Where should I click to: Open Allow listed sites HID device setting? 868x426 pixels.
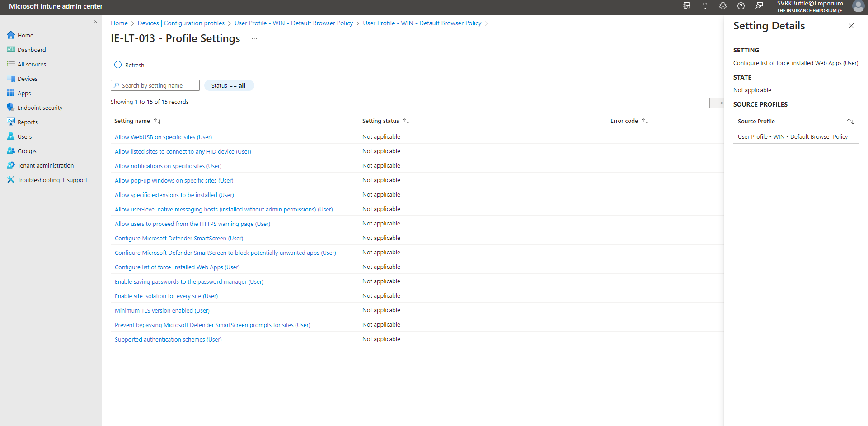point(183,151)
